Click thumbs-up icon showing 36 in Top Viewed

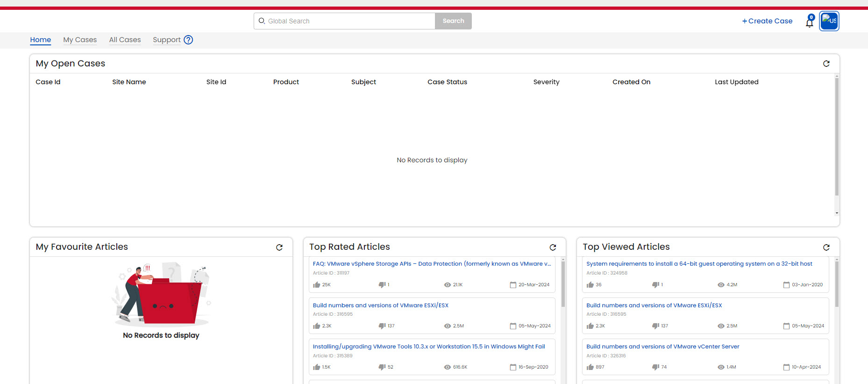point(590,285)
